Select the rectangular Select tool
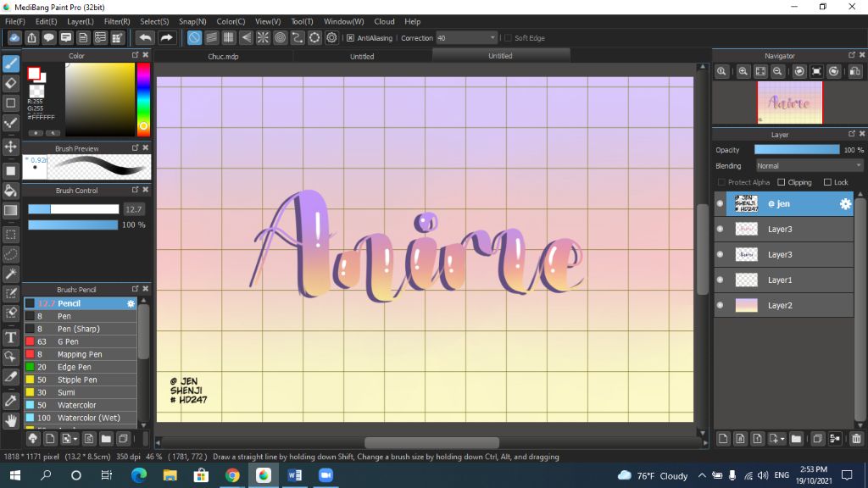This screenshot has width=868, height=488. tap(11, 235)
